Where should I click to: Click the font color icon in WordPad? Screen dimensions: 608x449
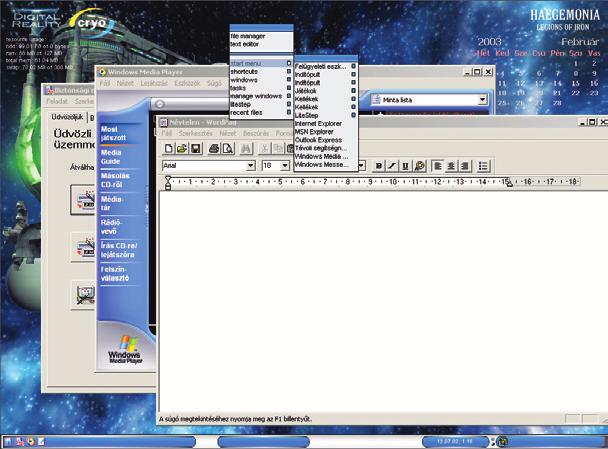[x=419, y=166]
